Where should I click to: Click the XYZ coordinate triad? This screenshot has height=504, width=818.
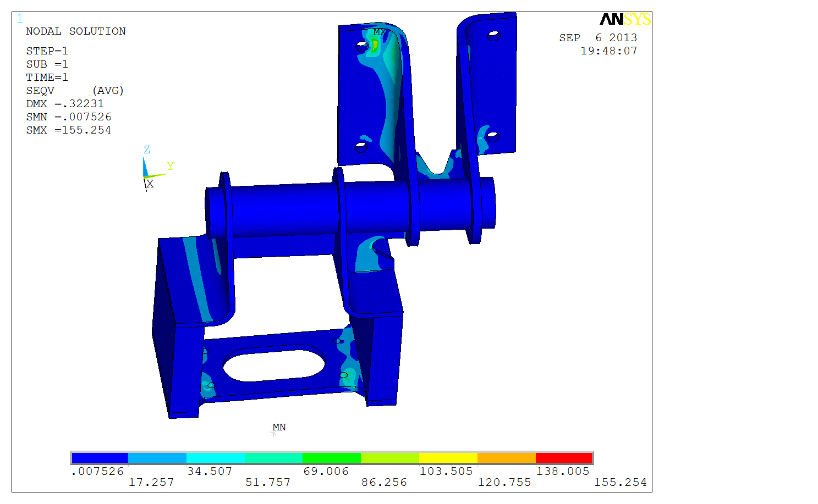point(157,168)
